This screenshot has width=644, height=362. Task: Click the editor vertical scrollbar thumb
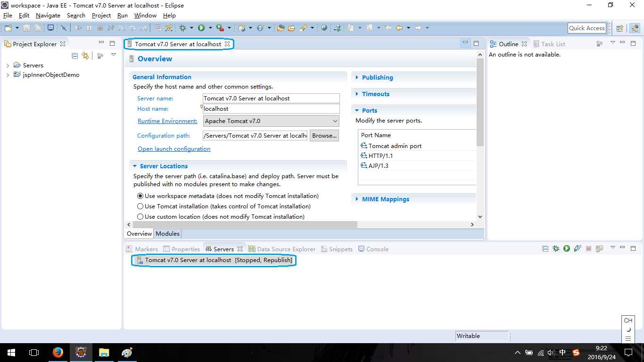pyautogui.click(x=480, y=102)
